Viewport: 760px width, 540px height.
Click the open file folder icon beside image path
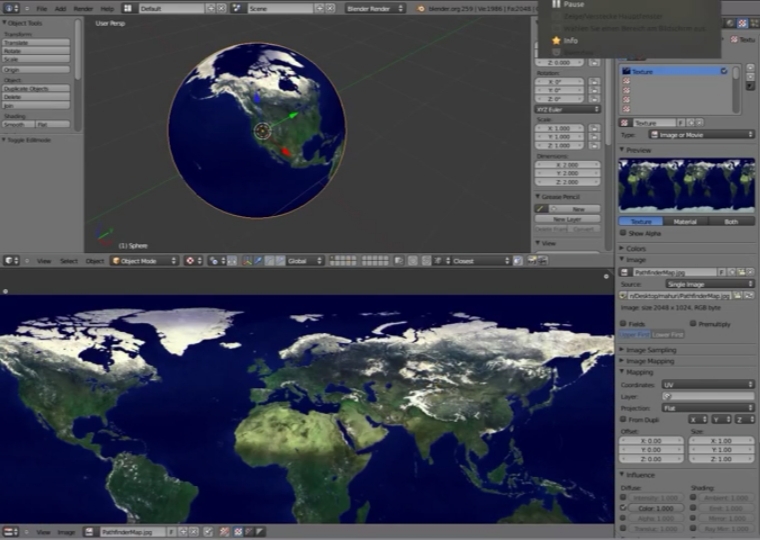[x=737, y=295]
